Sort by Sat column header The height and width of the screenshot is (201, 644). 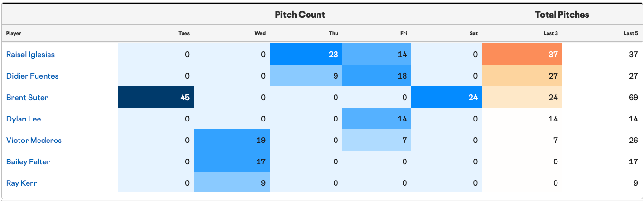(474, 33)
